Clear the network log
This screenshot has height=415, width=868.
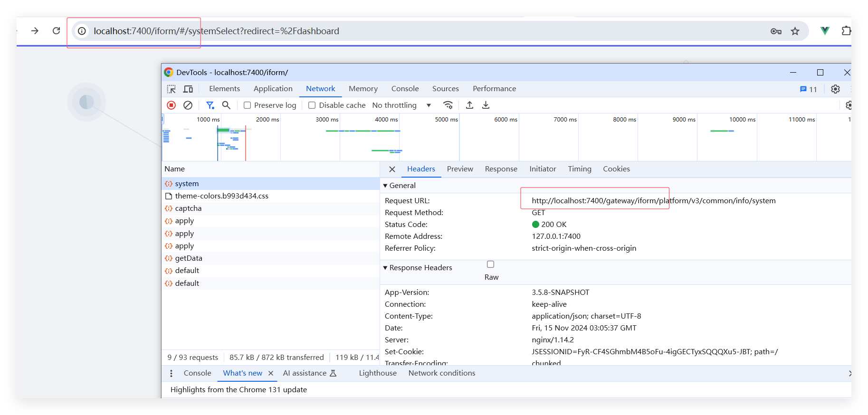(188, 105)
